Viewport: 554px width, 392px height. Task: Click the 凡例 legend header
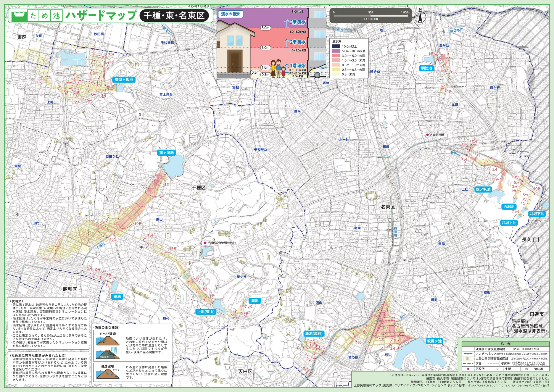point(506,344)
